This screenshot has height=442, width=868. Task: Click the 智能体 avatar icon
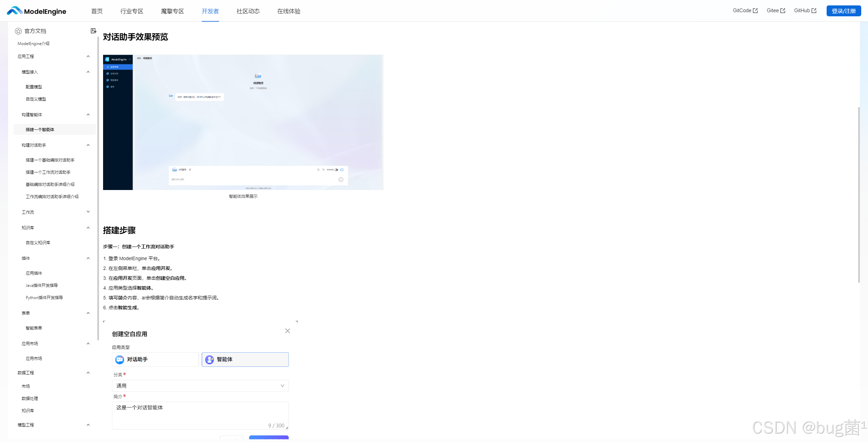point(210,359)
